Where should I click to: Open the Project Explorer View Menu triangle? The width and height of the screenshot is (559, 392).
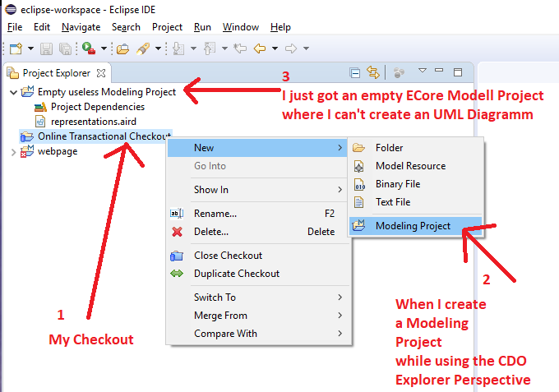click(x=422, y=71)
